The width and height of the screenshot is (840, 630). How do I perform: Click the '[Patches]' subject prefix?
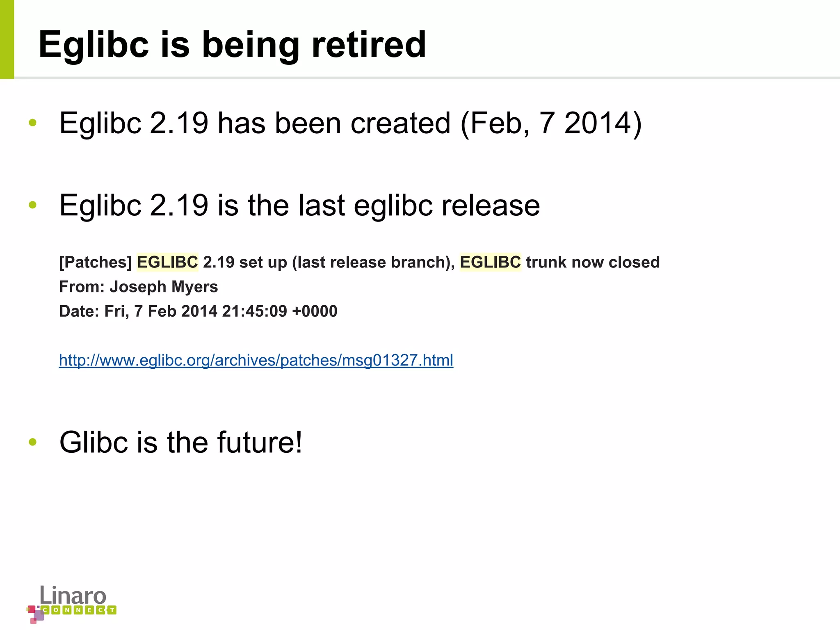click(x=96, y=262)
